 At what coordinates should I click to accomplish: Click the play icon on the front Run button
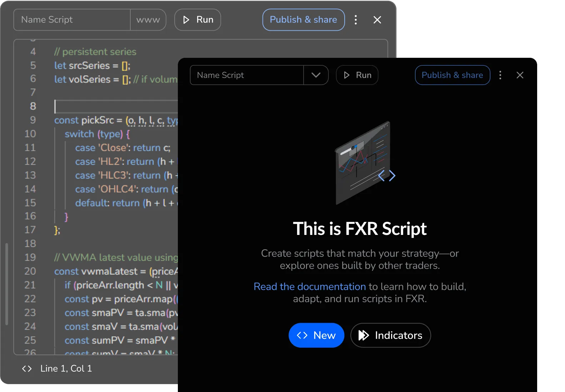point(346,75)
